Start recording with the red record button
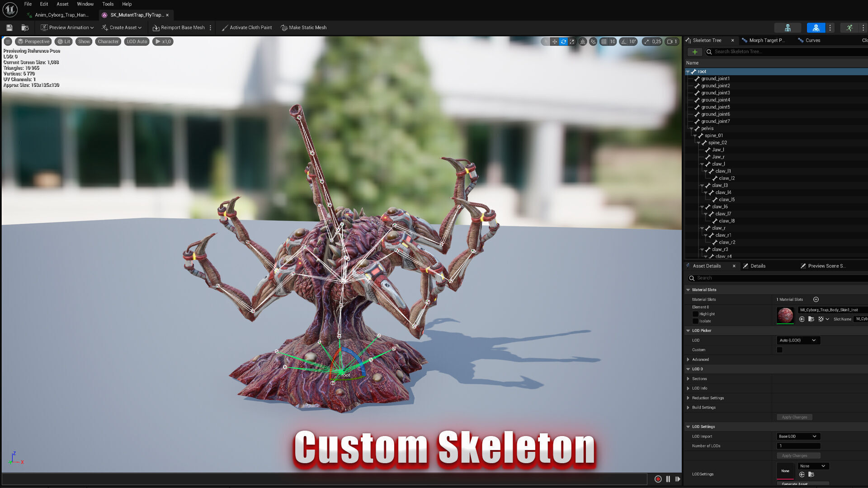 [658, 479]
